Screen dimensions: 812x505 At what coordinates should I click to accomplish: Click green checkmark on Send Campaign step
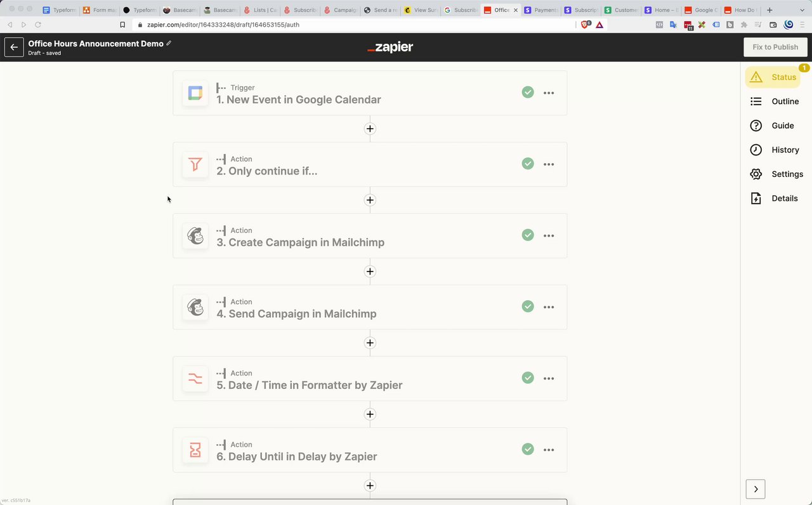528,306
